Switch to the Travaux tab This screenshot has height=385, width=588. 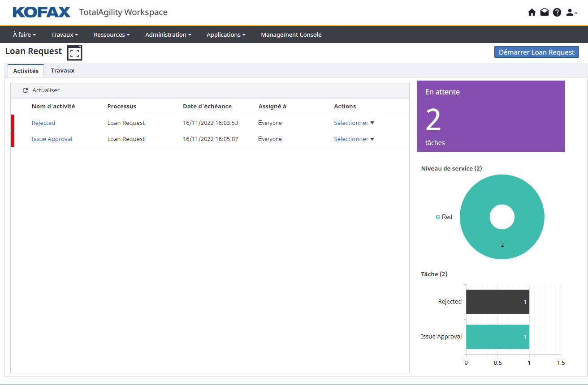click(x=62, y=70)
